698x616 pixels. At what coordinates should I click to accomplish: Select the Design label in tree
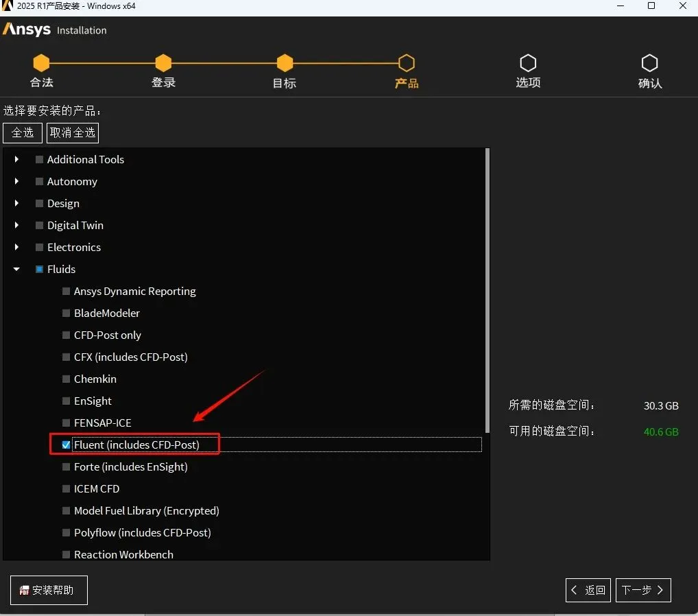tap(63, 204)
